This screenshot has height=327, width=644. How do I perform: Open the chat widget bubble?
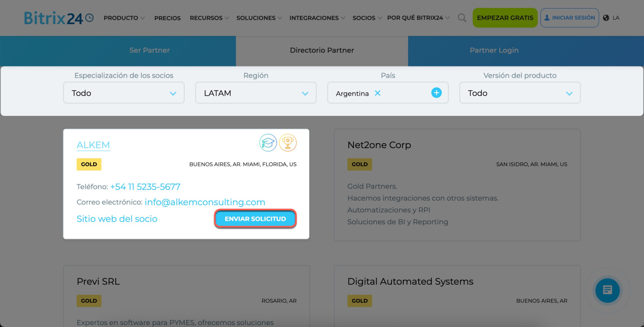[607, 290]
